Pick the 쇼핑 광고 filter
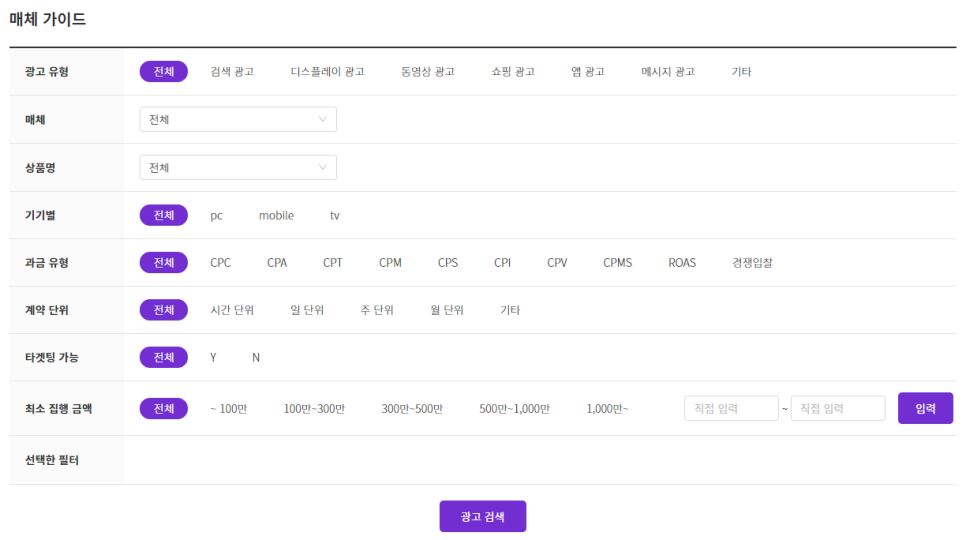This screenshot has height=540, width=966. click(513, 71)
